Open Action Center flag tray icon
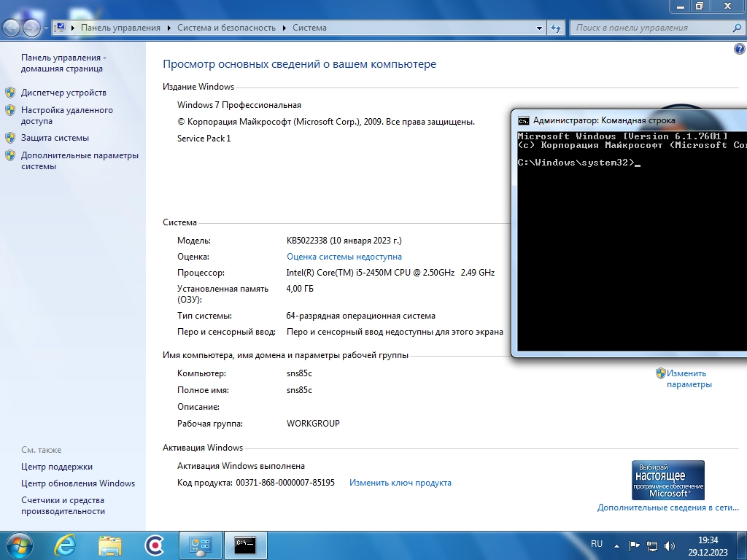This screenshot has width=747, height=560. tap(634, 545)
